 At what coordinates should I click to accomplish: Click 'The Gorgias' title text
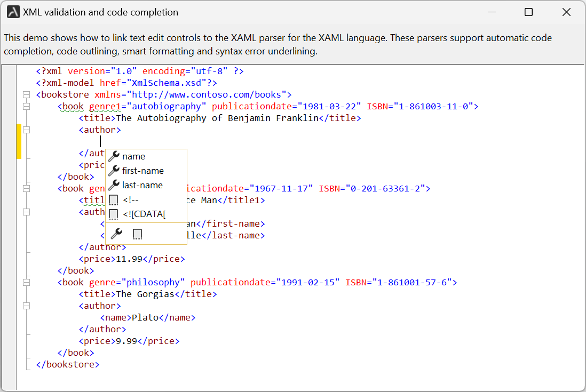pos(145,294)
